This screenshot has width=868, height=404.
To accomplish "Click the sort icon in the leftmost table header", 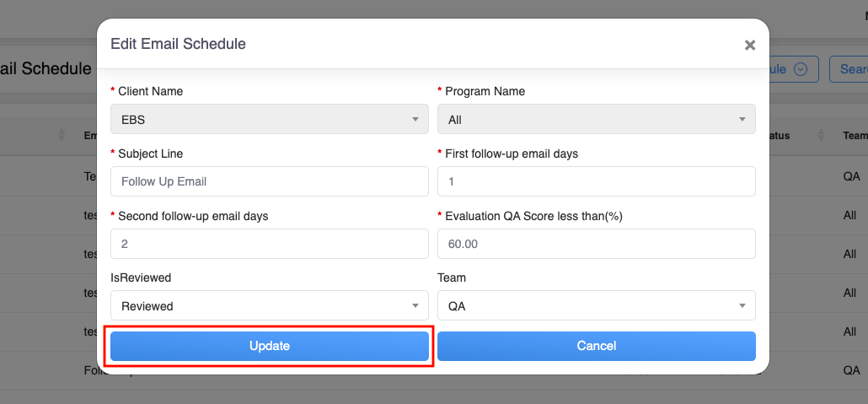I will pyautogui.click(x=62, y=135).
